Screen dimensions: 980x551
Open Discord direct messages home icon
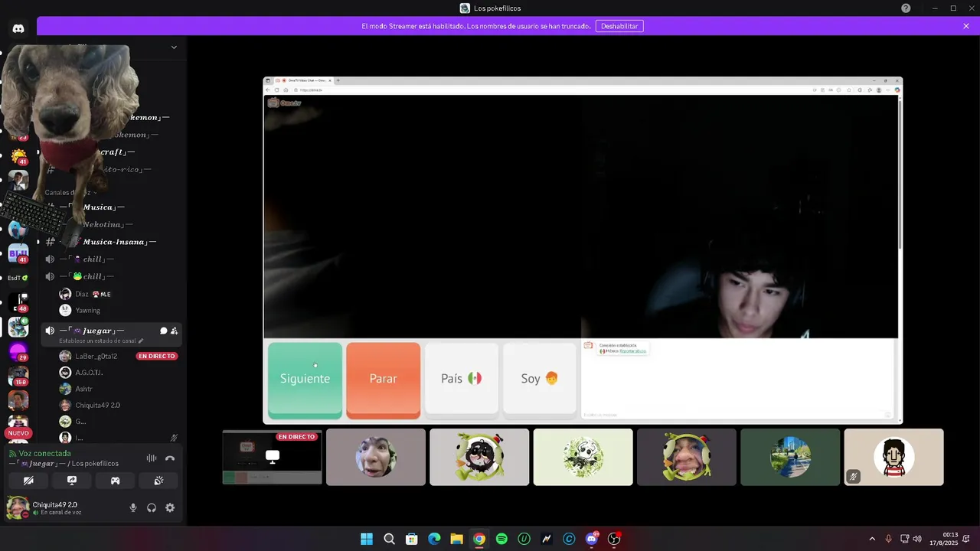point(18,28)
